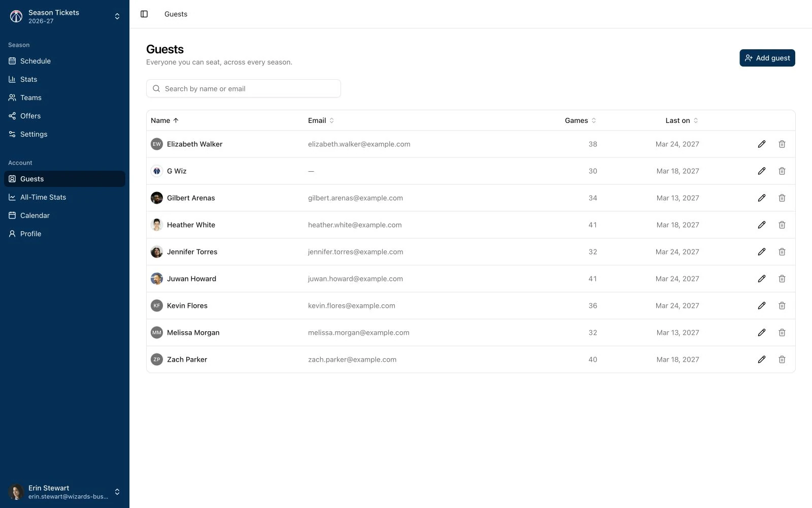812x508 pixels.
Task: Click Jennifer Torres's avatar photo
Action: 157,252
